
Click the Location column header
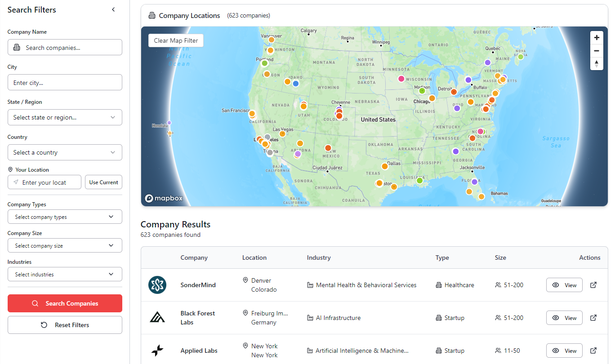tap(254, 257)
